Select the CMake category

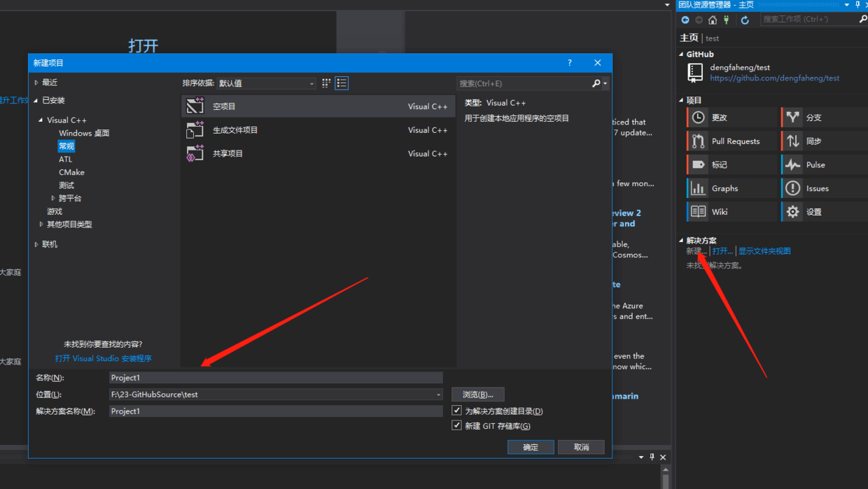(x=71, y=172)
